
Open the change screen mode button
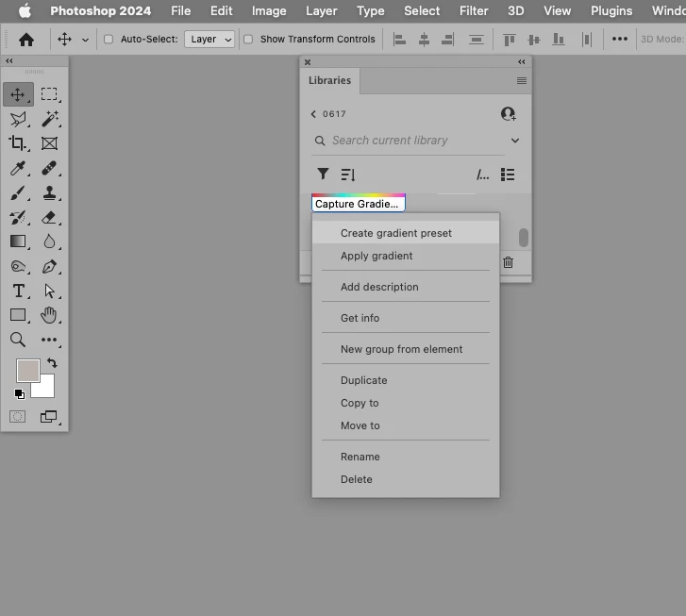[48, 417]
